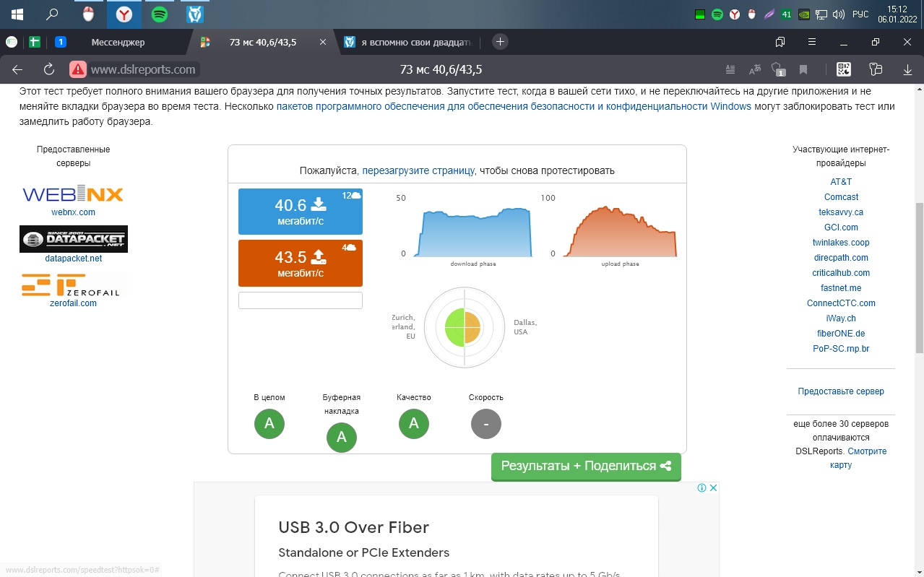Switch to the Мессенджер tab
Image resolution: width=924 pixels, height=577 pixels.
118,42
